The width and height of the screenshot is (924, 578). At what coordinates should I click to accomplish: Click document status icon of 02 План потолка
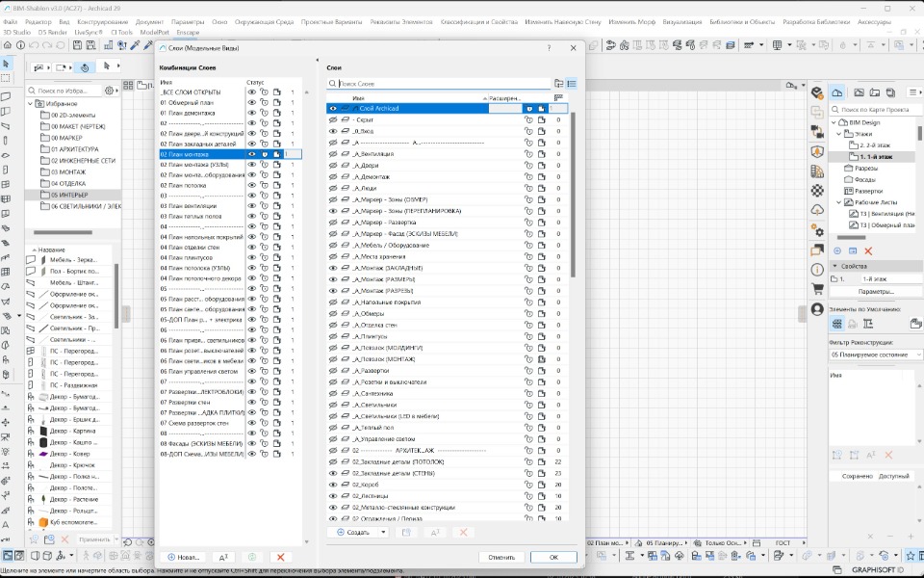click(x=276, y=185)
